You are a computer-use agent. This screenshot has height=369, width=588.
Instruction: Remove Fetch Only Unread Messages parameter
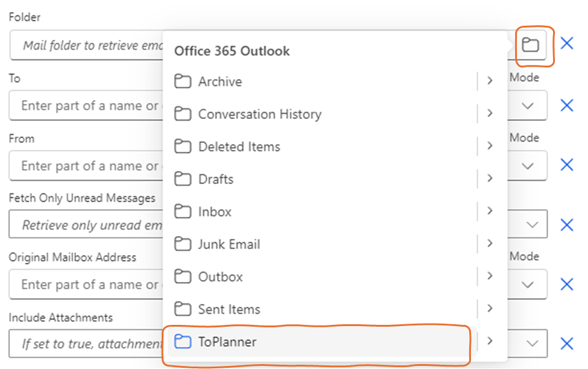point(567,225)
